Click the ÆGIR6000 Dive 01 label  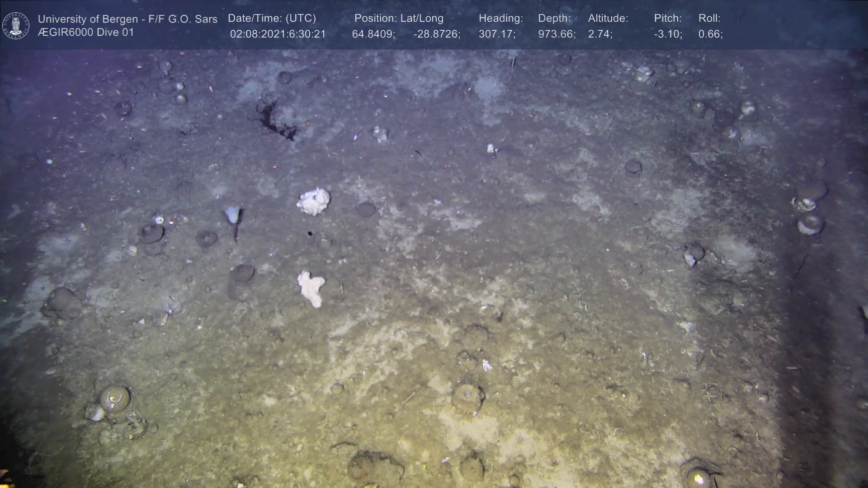(x=86, y=33)
